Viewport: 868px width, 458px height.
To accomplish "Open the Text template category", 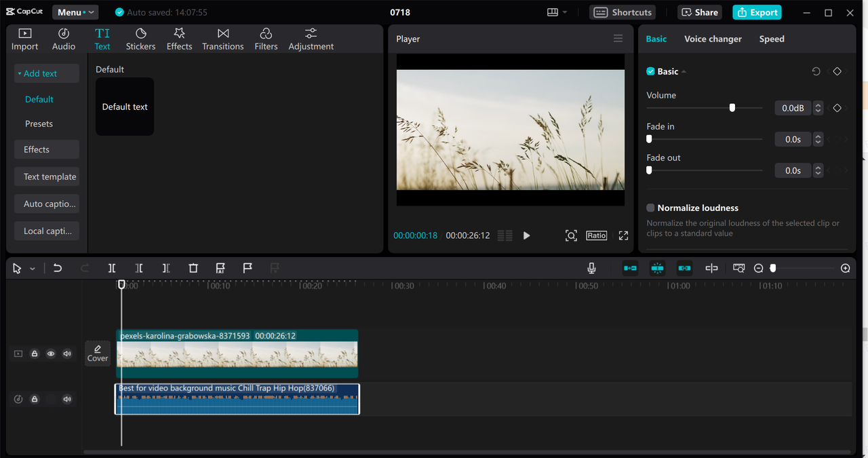I will 47,176.
